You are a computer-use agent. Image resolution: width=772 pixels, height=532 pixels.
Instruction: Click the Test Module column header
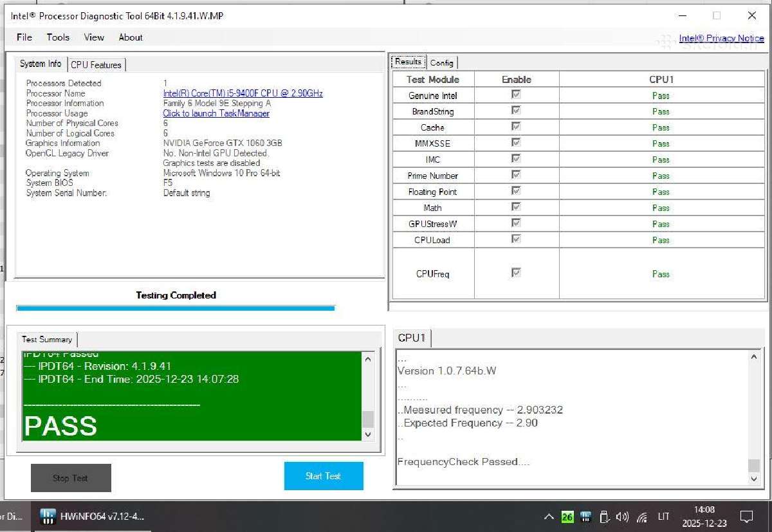tap(433, 79)
